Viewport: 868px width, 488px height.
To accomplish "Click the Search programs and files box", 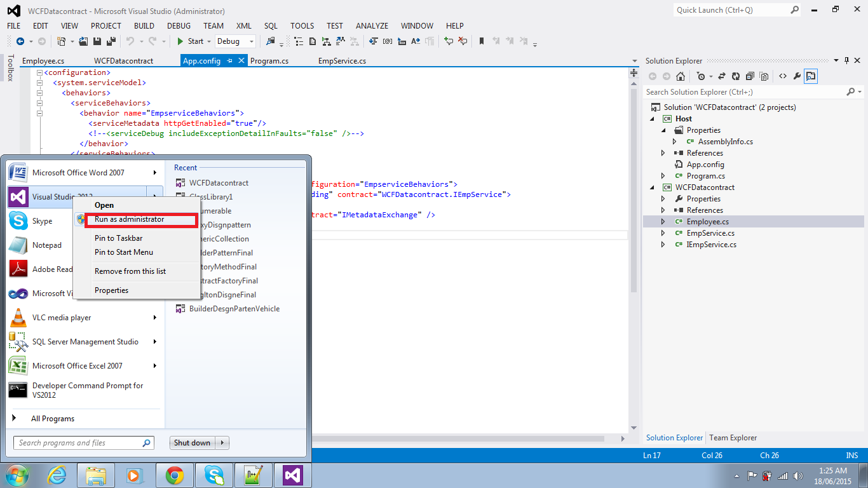I will 84,443.
